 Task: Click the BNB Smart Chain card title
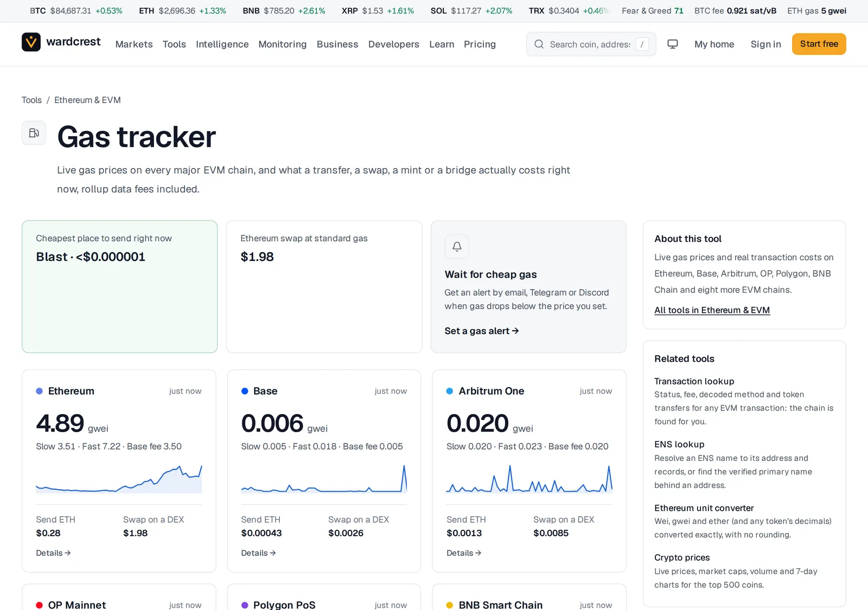click(501, 605)
